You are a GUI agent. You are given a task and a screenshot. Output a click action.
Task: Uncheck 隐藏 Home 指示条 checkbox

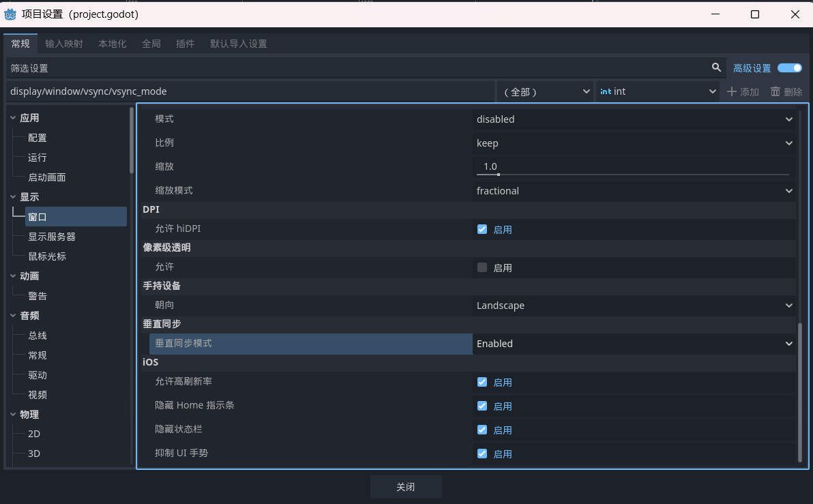click(482, 406)
